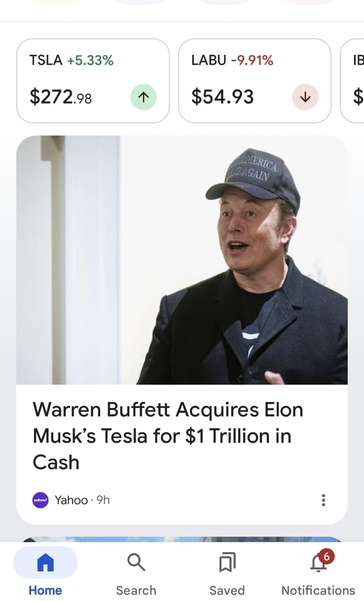Screen dimensions: 364x601
Task: Open Notifications bell icon
Action: [x=318, y=562]
